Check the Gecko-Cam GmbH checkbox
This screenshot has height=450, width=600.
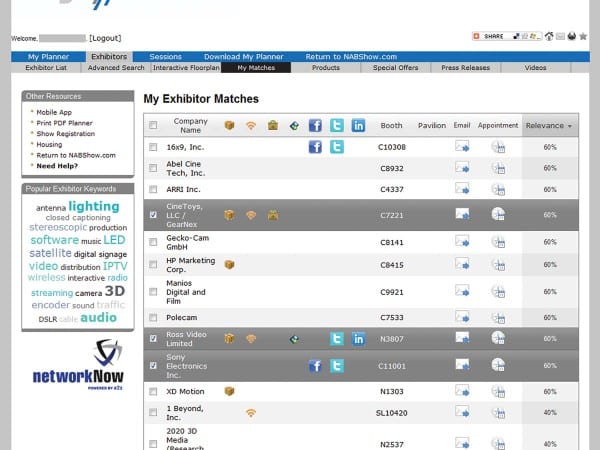(153, 242)
